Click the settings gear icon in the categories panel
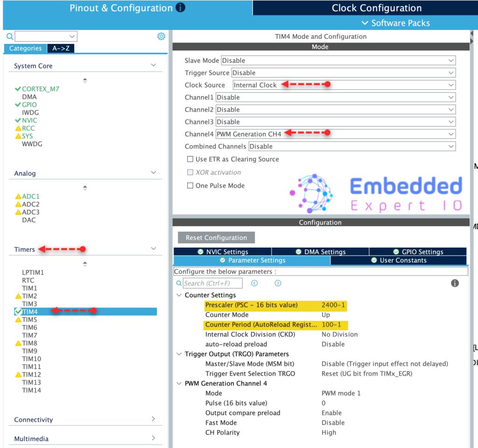This screenshot has width=478, height=448. 161,36
